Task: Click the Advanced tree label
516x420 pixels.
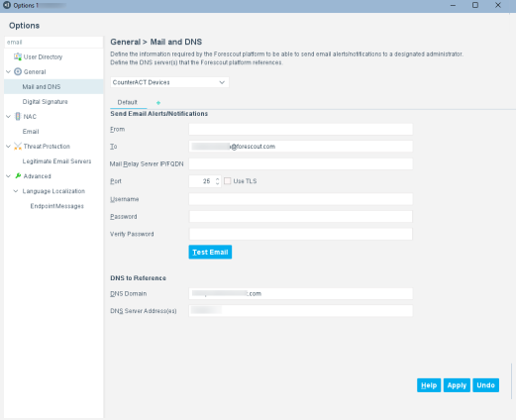Action: point(37,176)
